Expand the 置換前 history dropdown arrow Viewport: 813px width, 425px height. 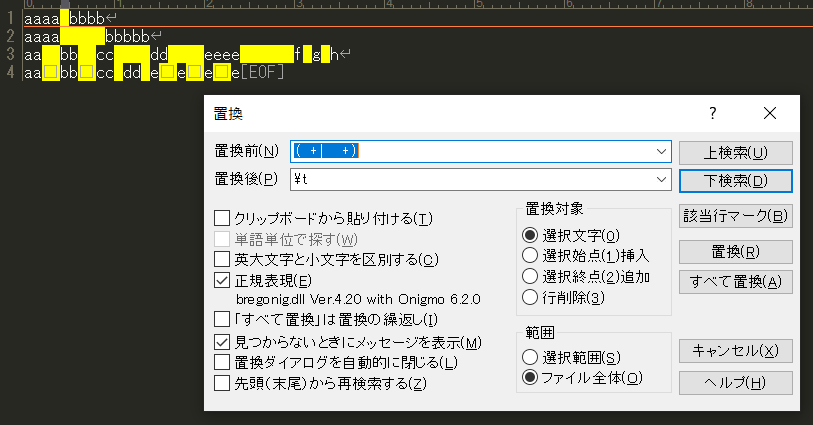click(x=661, y=151)
